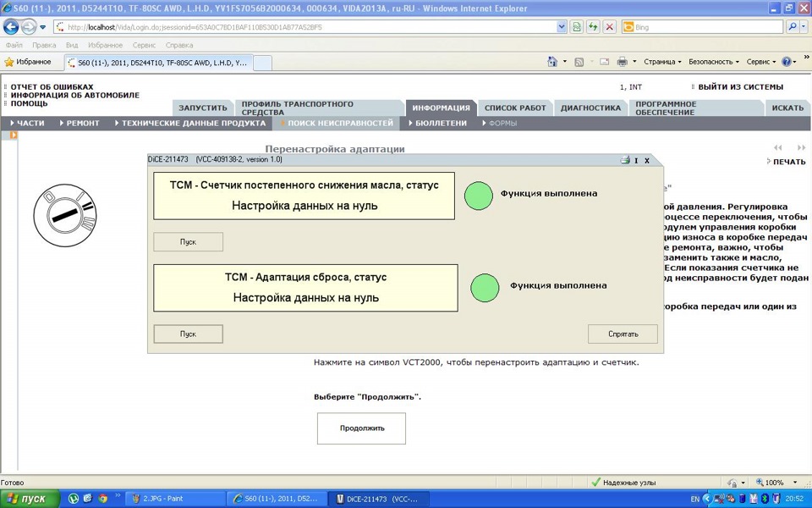Click the browser Forward arrow button

(29, 27)
